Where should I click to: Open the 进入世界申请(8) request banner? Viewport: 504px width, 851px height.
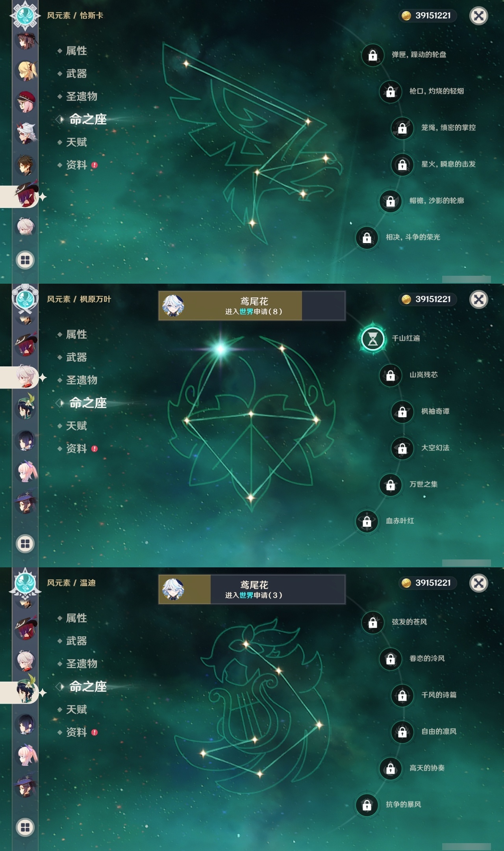pyautogui.click(x=252, y=306)
